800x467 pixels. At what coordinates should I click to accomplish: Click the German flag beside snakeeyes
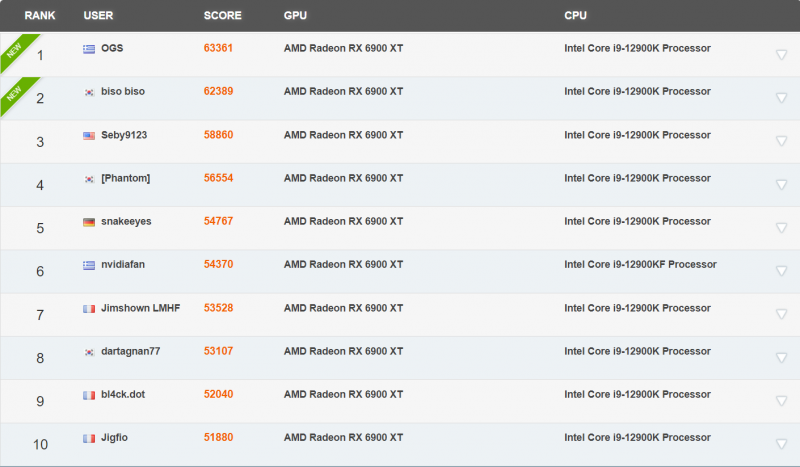89,222
